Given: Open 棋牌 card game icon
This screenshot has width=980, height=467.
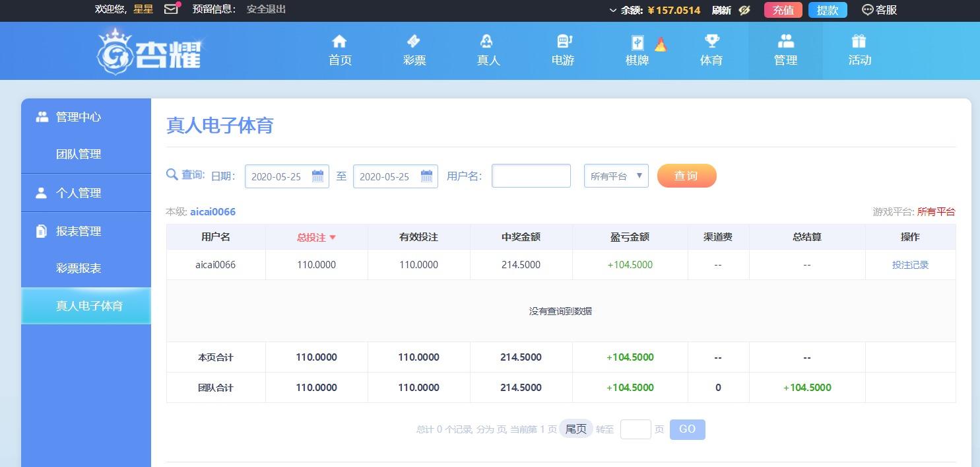Looking at the screenshot, I should (x=637, y=43).
